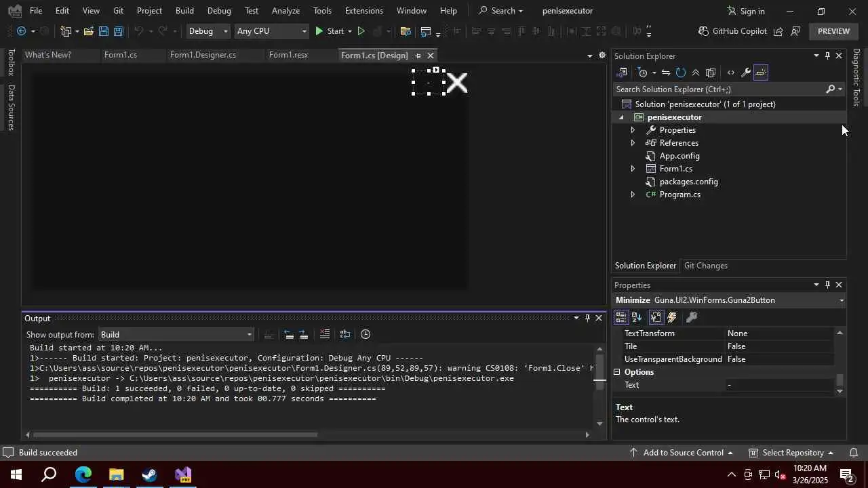Collapse penisexecutor project node

click(x=621, y=117)
